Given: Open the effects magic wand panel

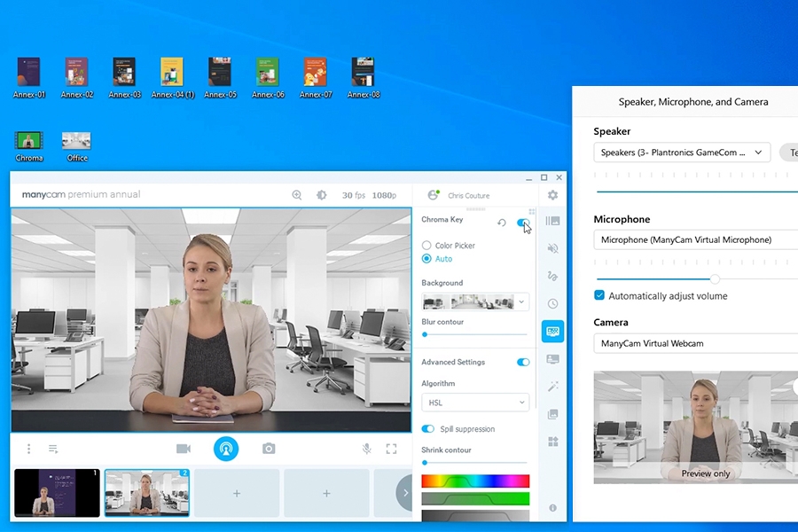Looking at the screenshot, I should click(552, 387).
